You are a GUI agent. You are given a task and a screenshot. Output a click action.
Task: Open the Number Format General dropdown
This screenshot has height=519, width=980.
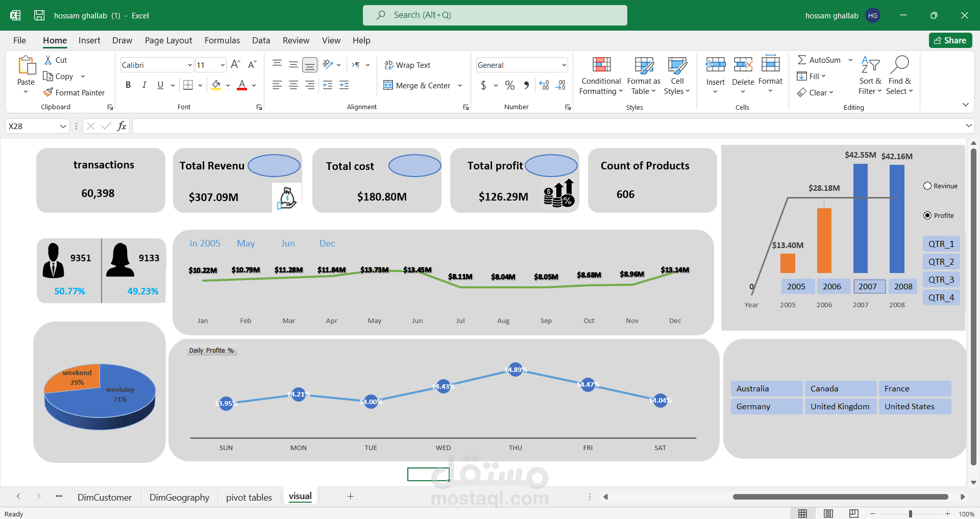[563, 65]
